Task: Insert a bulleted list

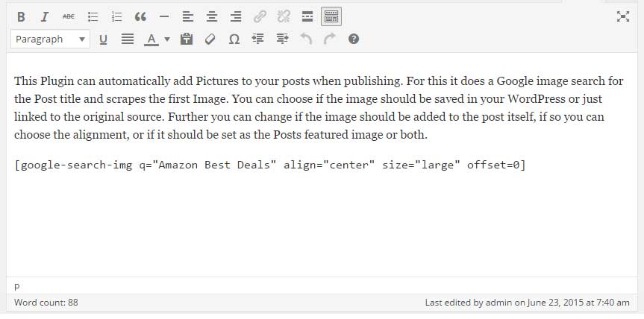Action: pyautogui.click(x=93, y=16)
